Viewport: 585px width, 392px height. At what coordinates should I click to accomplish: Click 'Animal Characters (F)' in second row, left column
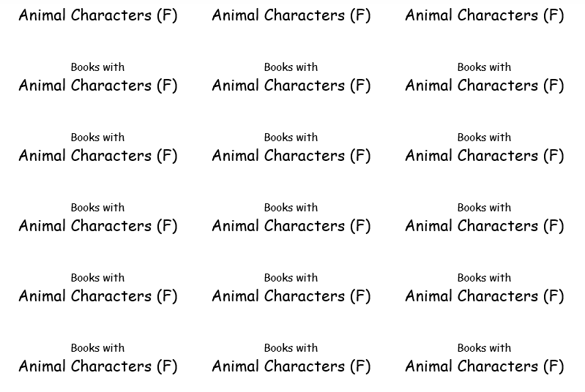coord(97,86)
